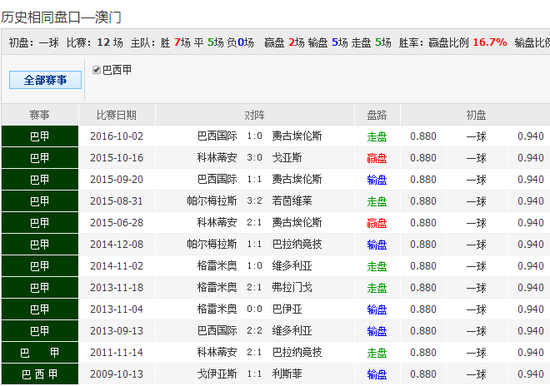
Task: Click score 3:2 against 若茵维莱
Action: click(254, 201)
